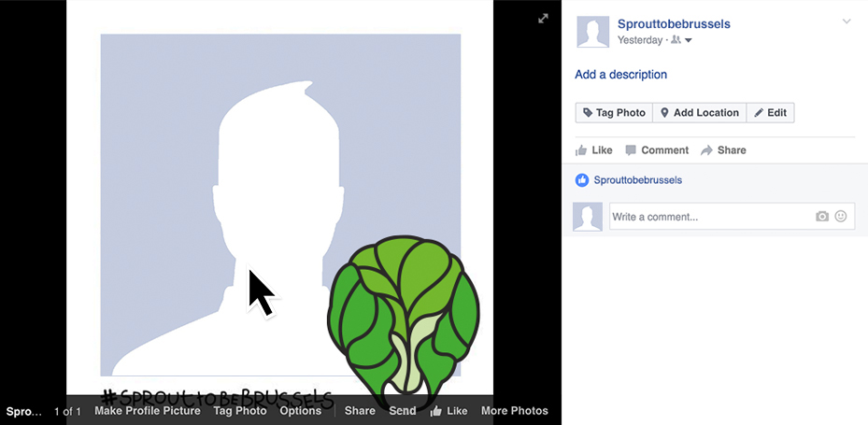
Task: Click the camera icon in comment box
Action: pos(822,217)
